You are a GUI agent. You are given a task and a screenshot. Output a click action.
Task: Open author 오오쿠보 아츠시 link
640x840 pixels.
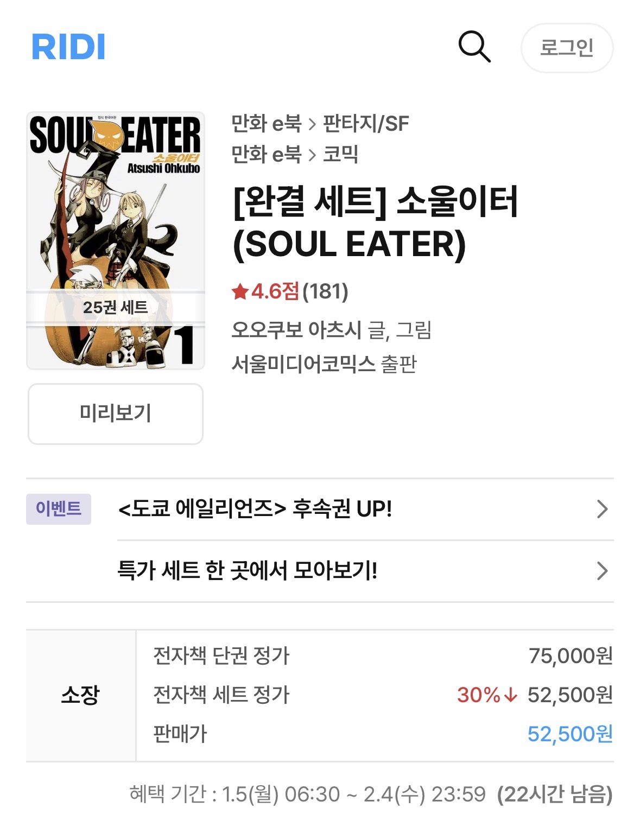(x=296, y=329)
